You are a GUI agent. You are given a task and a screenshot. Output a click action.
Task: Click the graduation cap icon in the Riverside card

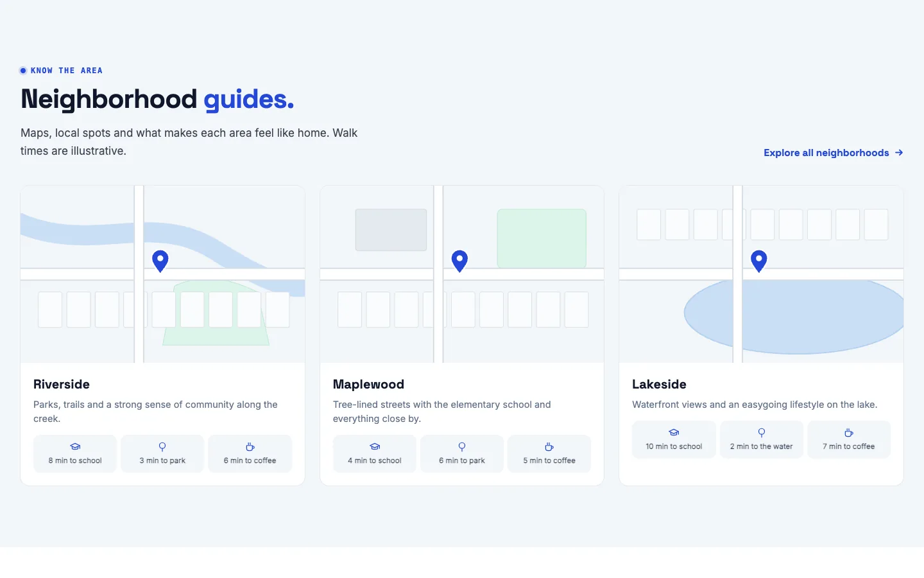point(75,447)
